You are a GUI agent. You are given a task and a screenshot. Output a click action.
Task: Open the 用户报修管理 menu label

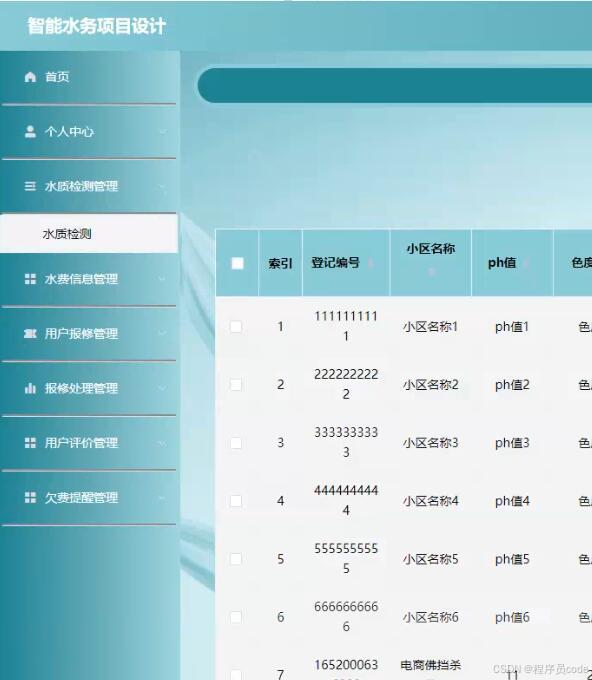(81, 333)
